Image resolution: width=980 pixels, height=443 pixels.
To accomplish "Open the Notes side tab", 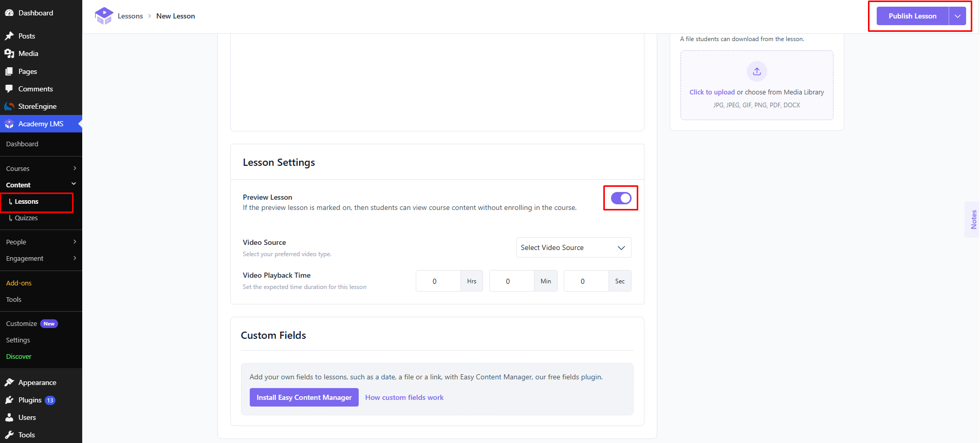I will [x=973, y=219].
